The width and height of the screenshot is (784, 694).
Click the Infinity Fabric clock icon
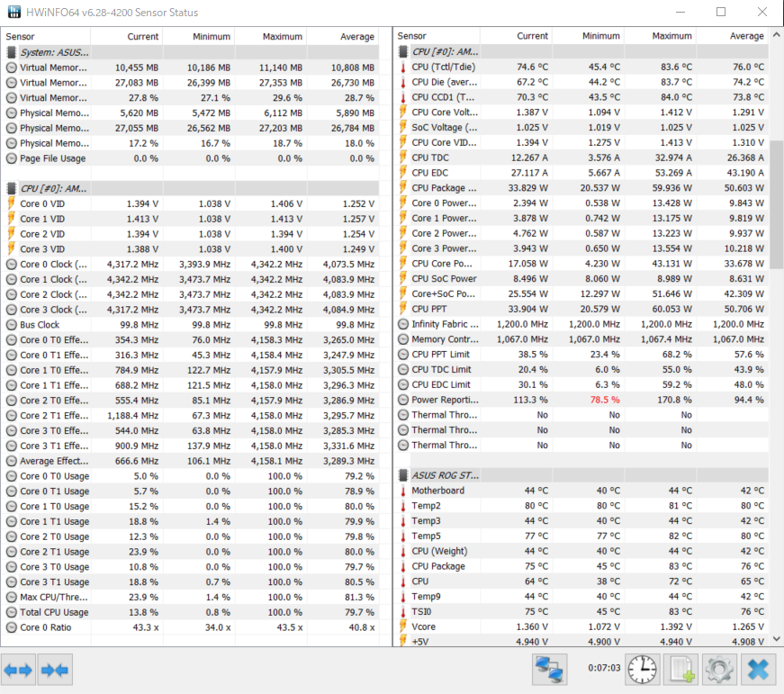[403, 324]
